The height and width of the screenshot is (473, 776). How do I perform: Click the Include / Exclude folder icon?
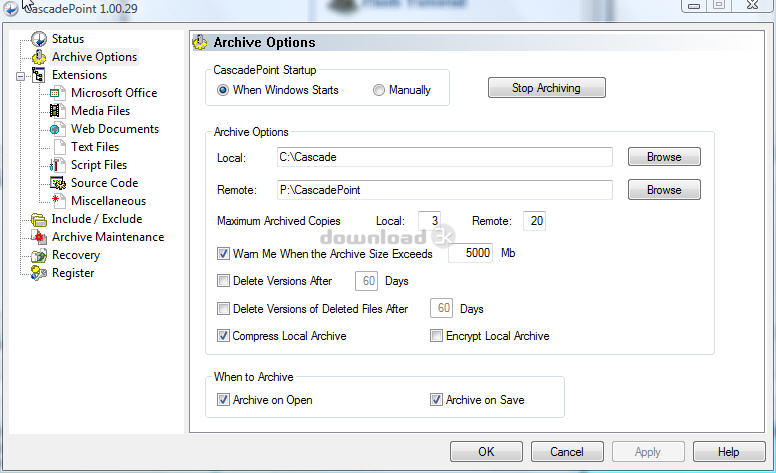[x=39, y=219]
